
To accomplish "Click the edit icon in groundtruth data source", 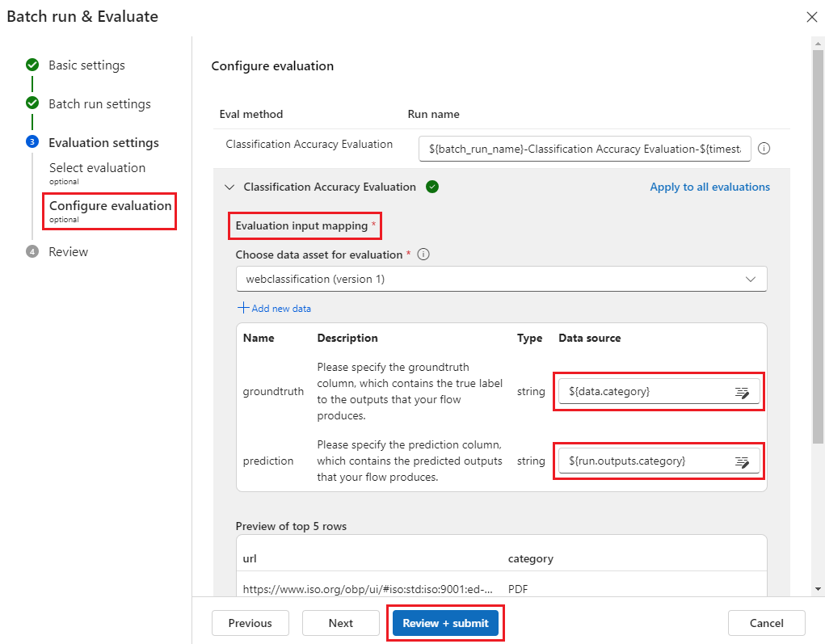I will 741,392.
